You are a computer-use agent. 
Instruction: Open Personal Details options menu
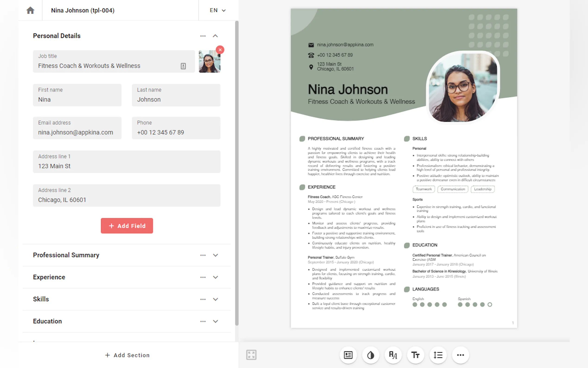(203, 36)
